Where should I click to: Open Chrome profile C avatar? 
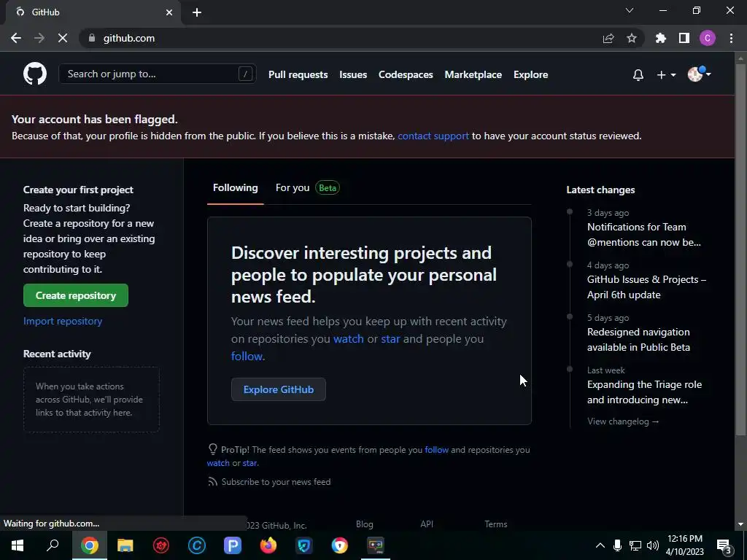point(708,38)
